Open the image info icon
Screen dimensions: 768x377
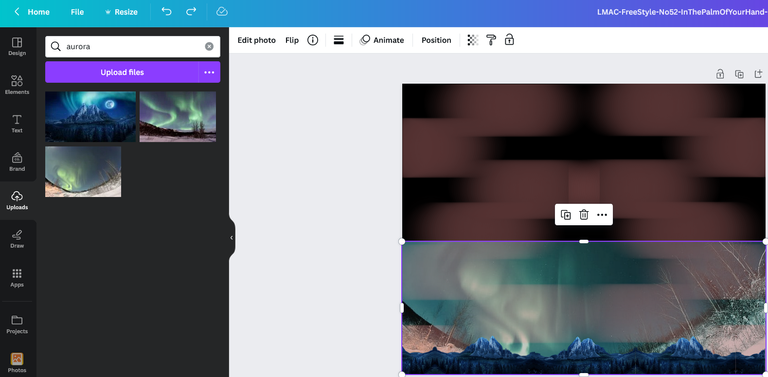tap(312, 40)
